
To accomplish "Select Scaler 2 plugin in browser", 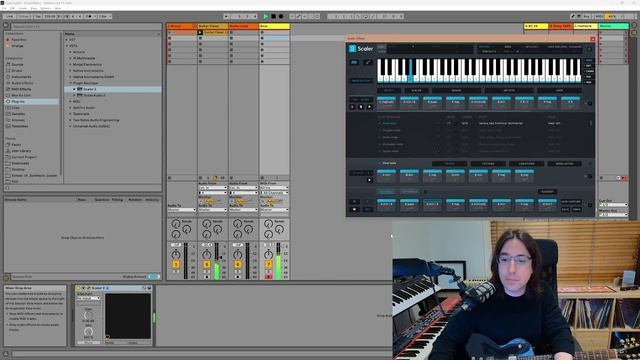I will click(x=113, y=89).
